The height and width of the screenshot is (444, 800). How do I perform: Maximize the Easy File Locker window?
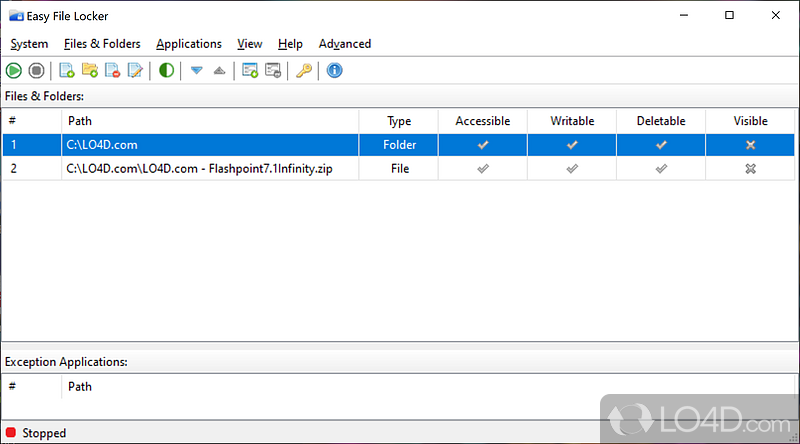coord(730,15)
